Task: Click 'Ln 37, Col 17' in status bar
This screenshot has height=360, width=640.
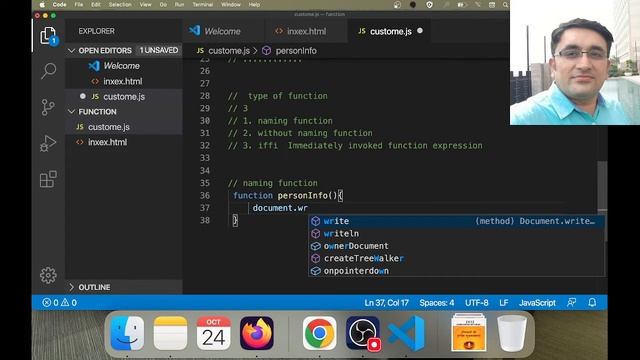Action: (386, 302)
